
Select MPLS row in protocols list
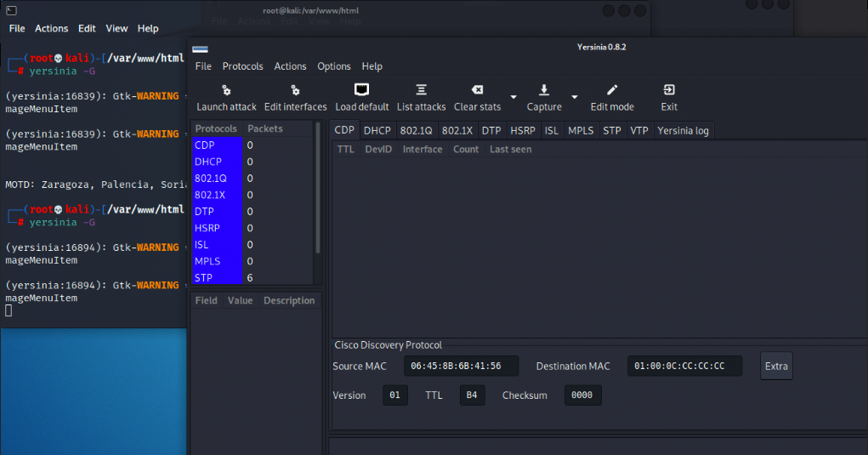252,261
